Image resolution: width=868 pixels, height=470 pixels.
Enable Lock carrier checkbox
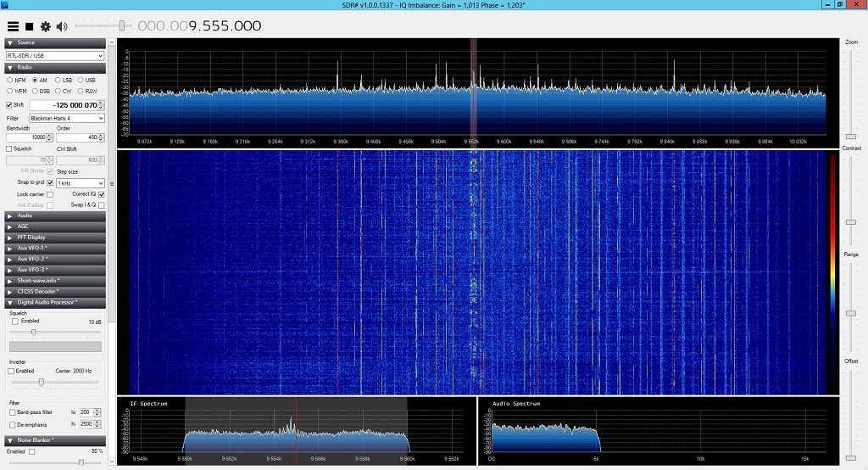pos(50,194)
